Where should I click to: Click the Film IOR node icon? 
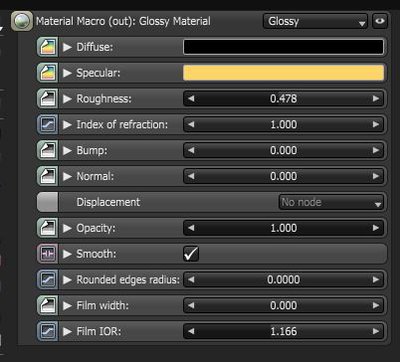47,331
